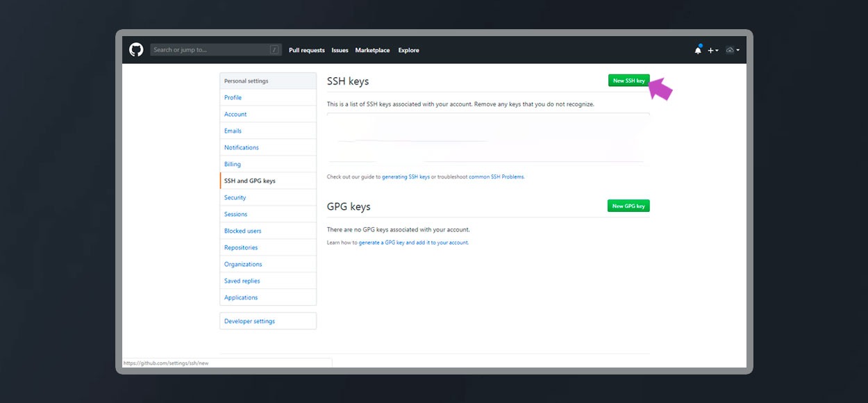Follow the generating SSH keys link

pyautogui.click(x=406, y=176)
